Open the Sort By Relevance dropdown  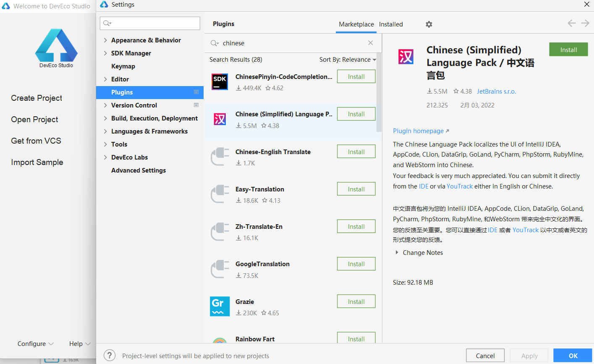[348, 60]
